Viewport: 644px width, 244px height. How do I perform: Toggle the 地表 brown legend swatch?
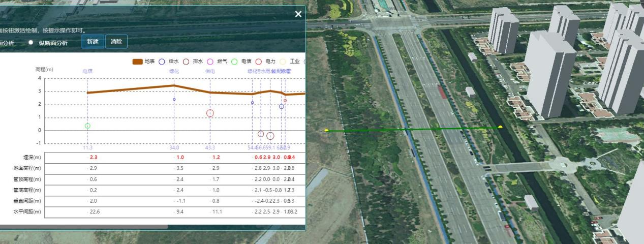pyautogui.click(x=137, y=62)
